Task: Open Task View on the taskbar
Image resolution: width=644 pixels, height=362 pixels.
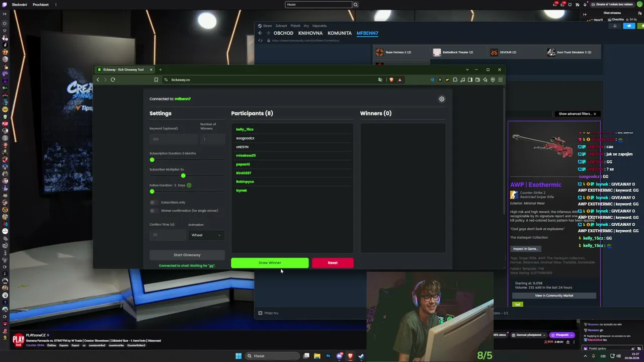Action: (306, 356)
